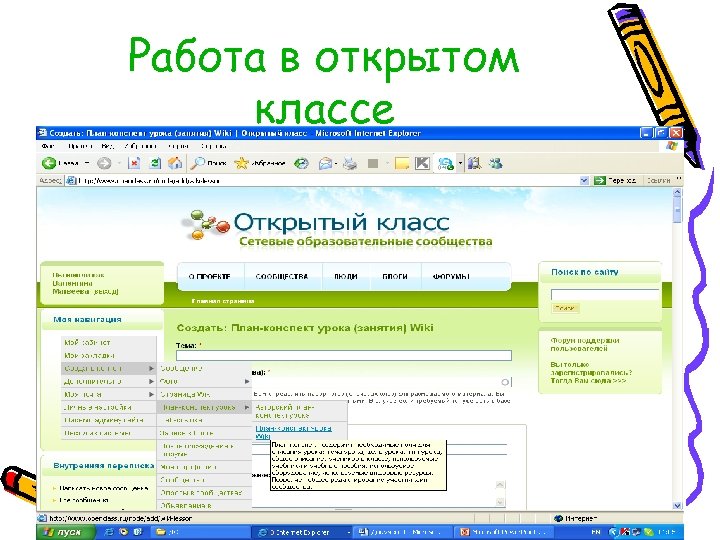Stop page loading with red X icon
The height and width of the screenshot is (540, 720).
(x=134, y=163)
